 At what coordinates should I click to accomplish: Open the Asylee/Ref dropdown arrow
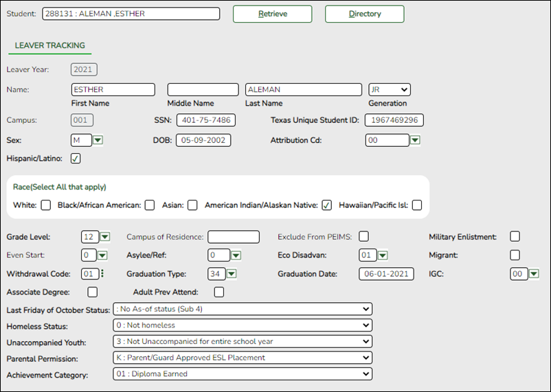[236, 255]
